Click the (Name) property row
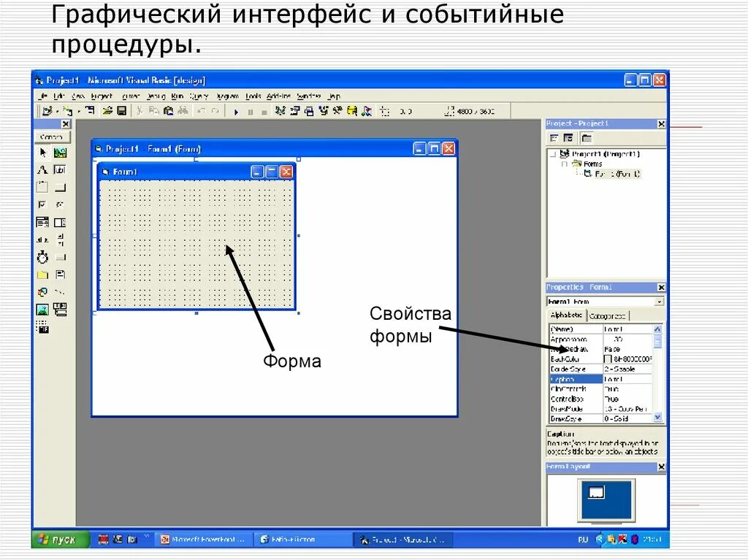Screen dimensions: 748x560 tap(601, 329)
